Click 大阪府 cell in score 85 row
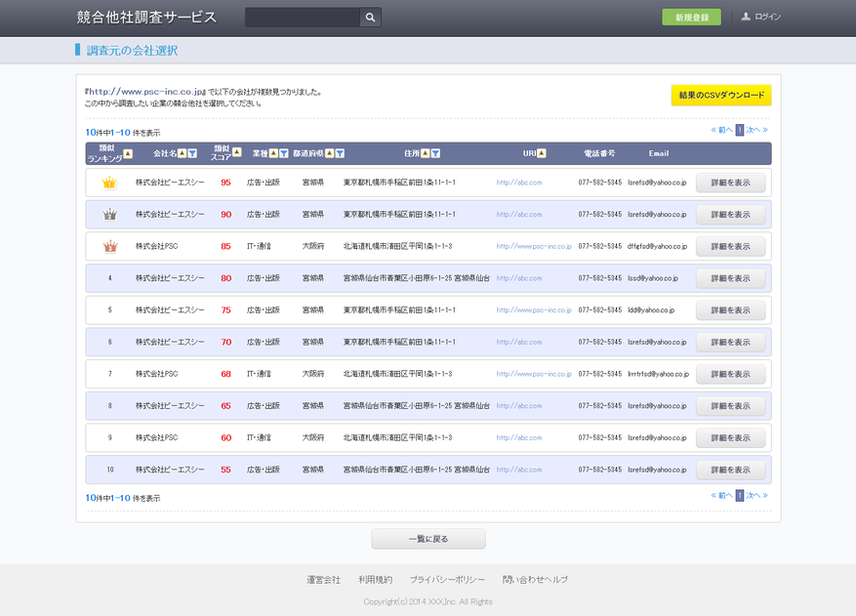 click(312, 246)
